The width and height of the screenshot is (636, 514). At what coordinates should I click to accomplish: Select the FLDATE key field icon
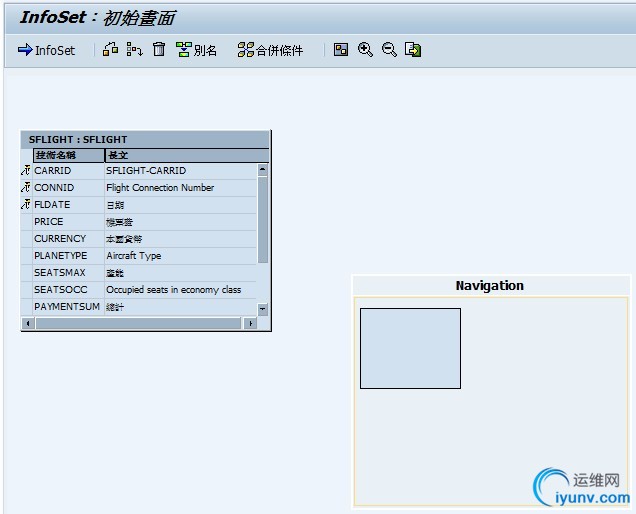tap(26, 204)
